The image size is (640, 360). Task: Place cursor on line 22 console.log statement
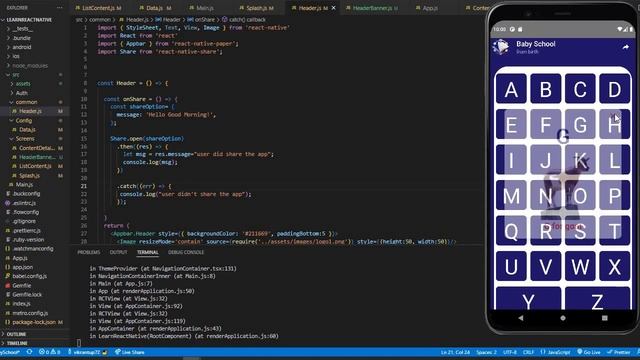[185, 194]
